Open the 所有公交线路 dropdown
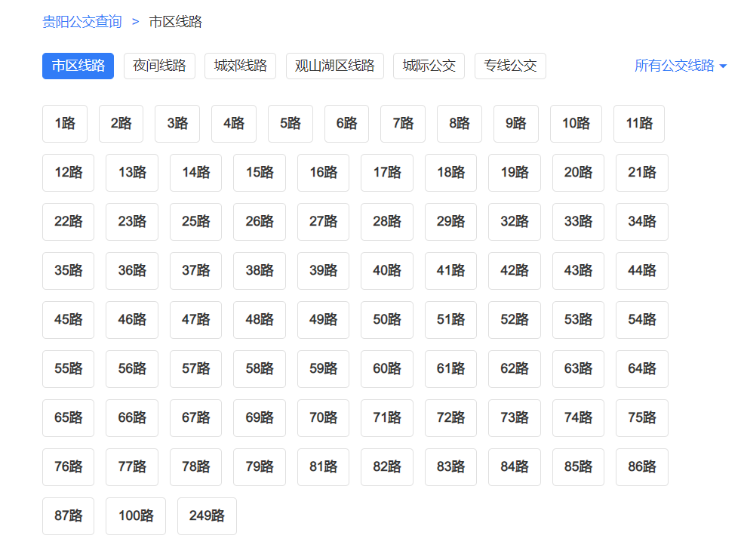744x560 pixels. [x=681, y=66]
